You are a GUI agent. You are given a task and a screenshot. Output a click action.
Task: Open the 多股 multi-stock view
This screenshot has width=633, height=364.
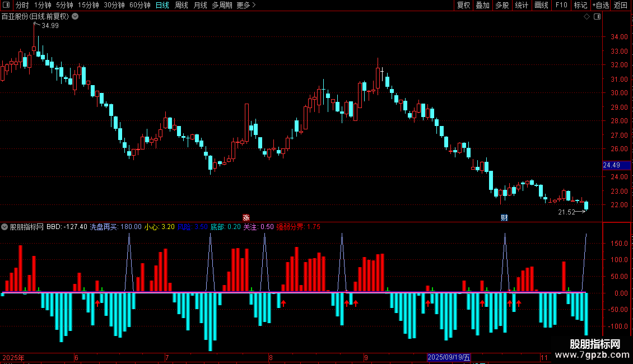(x=502, y=5)
